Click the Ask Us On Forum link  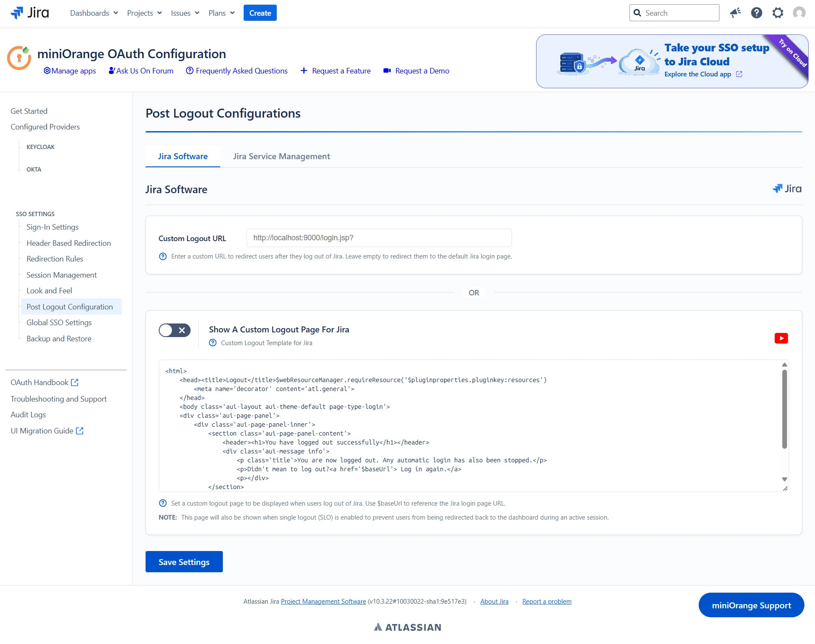click(x=141, y=71)
